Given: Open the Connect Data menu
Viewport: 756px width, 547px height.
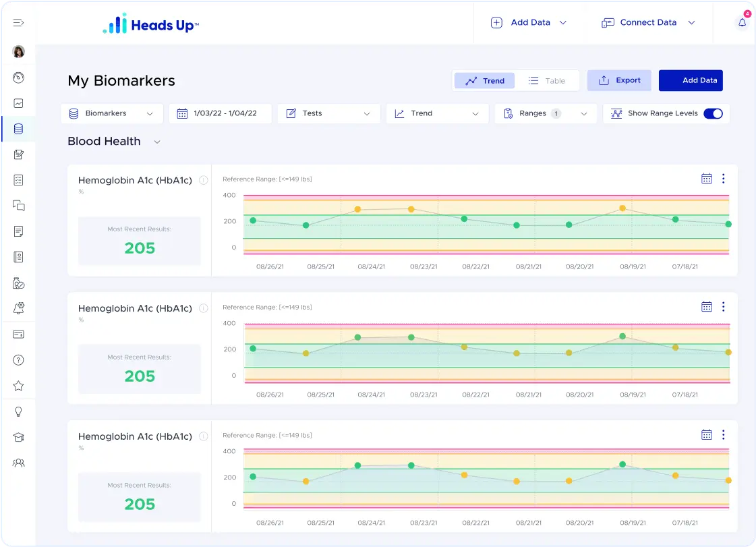Looking at the screenshot, I should (647, 22).
